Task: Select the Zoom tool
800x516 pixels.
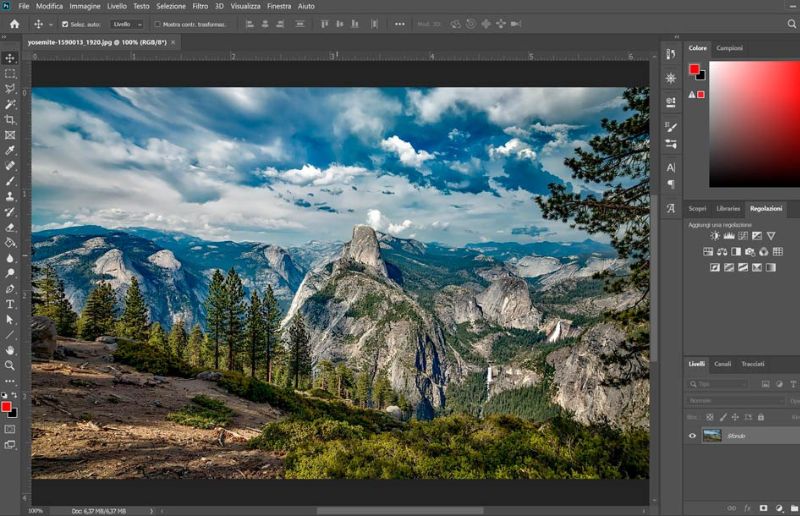Action: click(10, 365)
